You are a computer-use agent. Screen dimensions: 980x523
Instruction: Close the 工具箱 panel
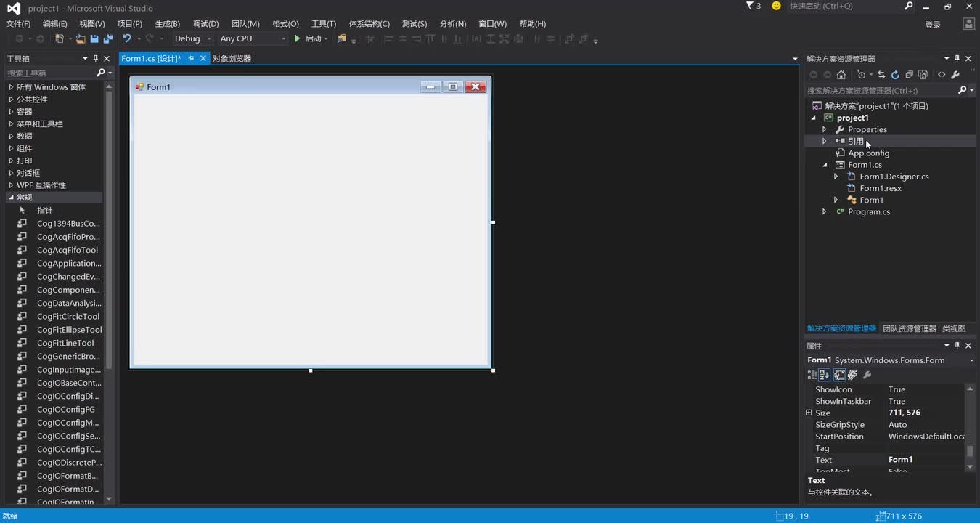tap(107, 58)
